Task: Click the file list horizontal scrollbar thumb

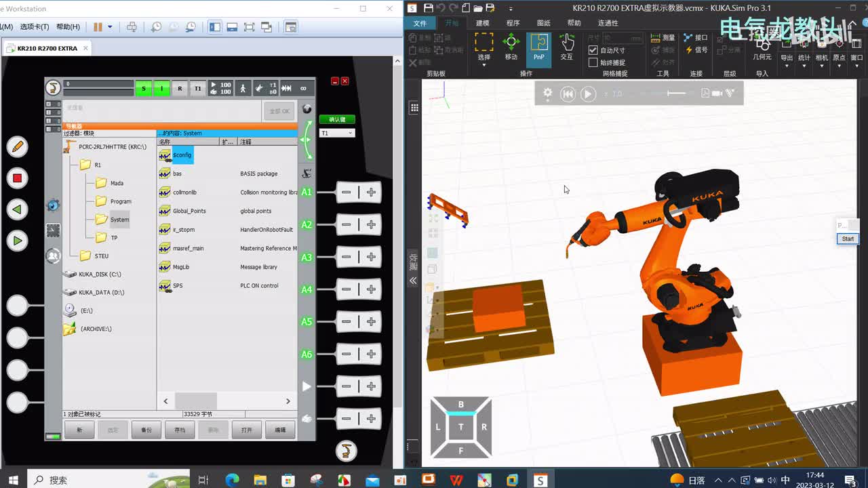Action: [x=196, y=401]
